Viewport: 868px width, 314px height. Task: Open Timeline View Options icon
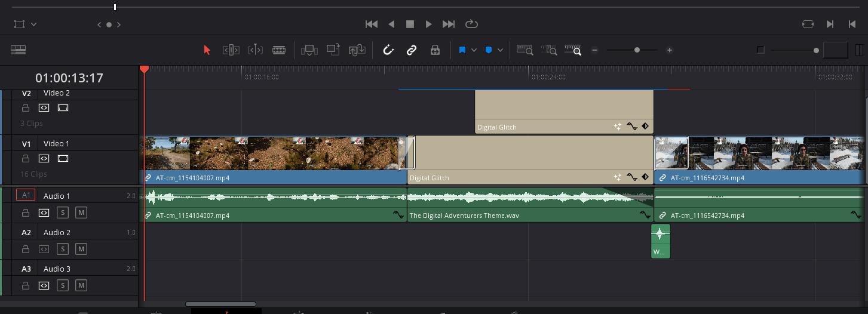(x=19, y=50)
